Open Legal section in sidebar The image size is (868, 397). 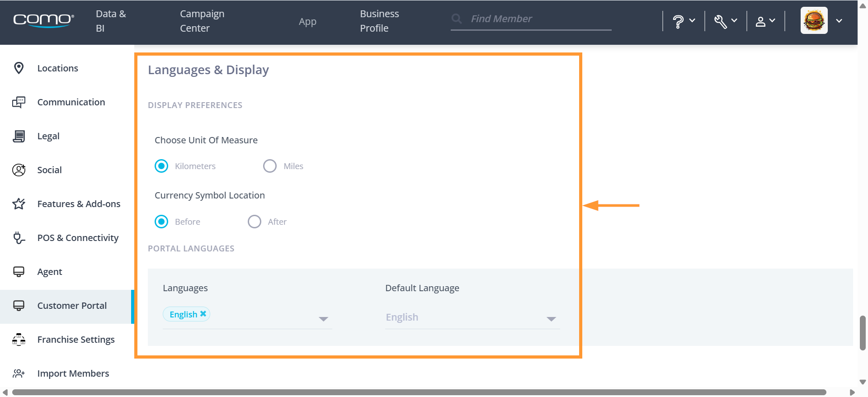point(67,136)
